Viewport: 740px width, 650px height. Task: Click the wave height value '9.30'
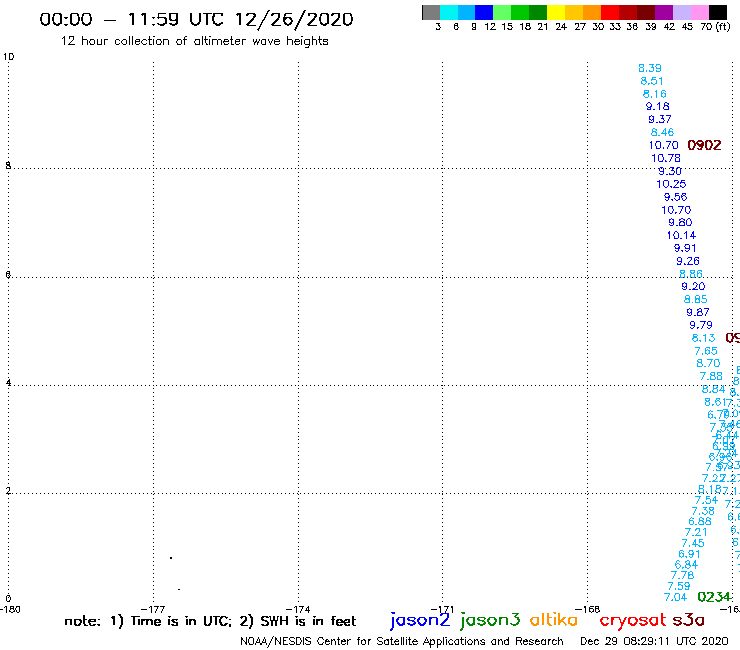click(x=670, y=171)
